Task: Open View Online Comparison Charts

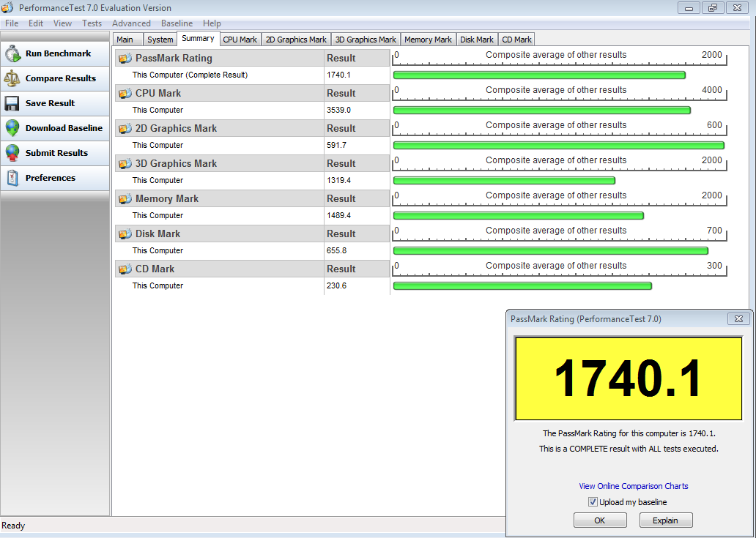Action: (x=633, y=486)
